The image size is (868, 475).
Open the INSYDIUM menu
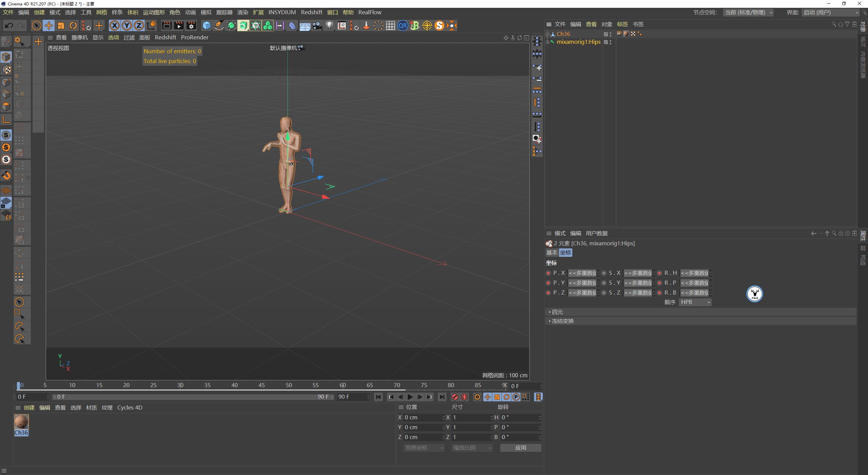point(282,12)
